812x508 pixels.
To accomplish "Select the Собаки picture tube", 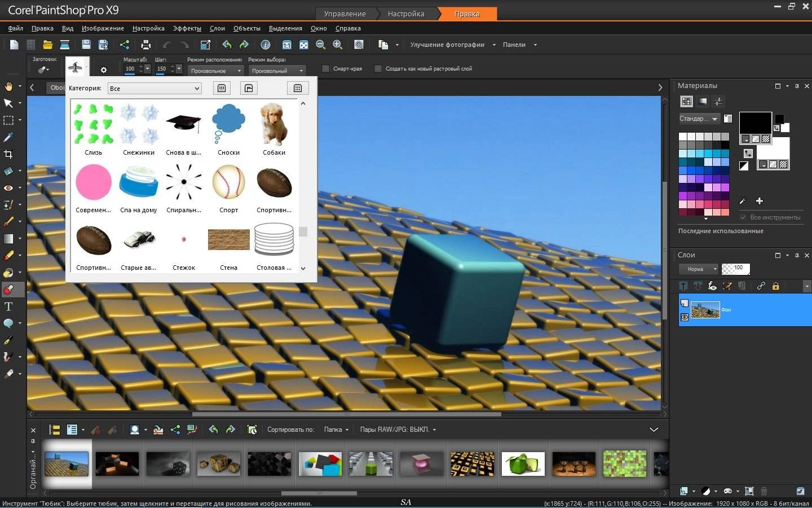I will (274, 129).
